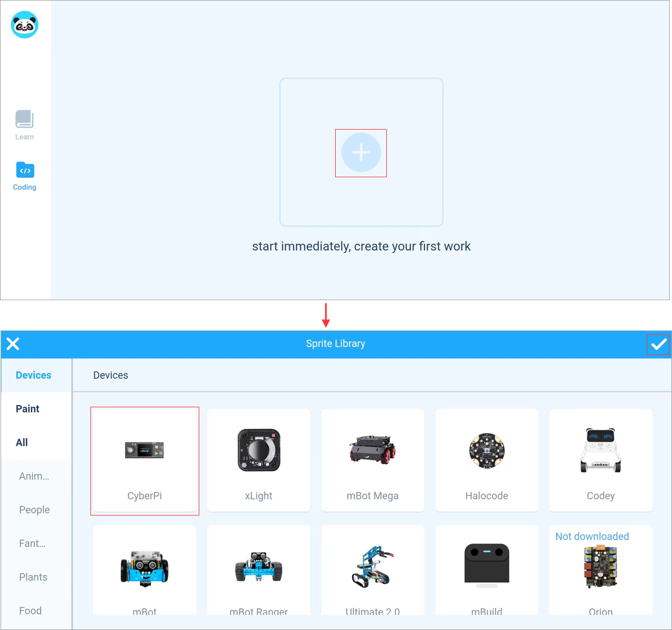Open the Plants sprite category
This screenshot has height=630, width=672.
[36, 577]
